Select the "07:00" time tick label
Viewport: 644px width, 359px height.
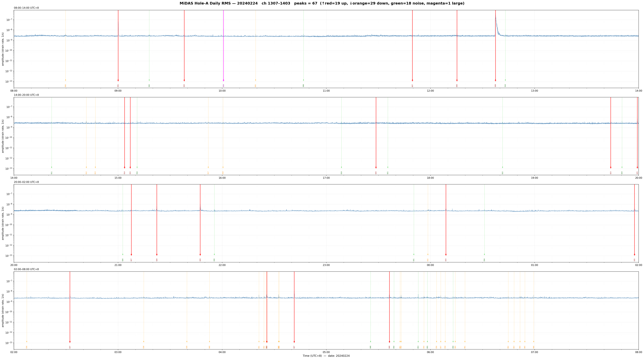pyautogui.click(x=535, y=352)
